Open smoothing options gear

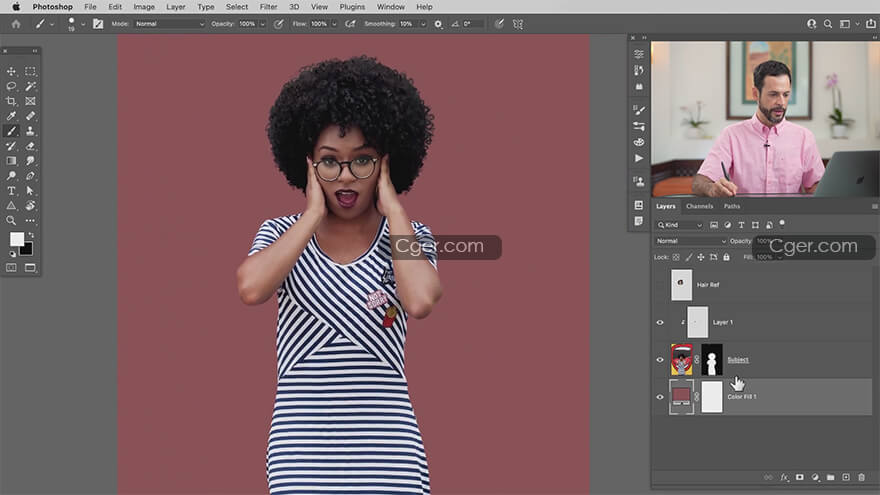click(x=438, y=24)
